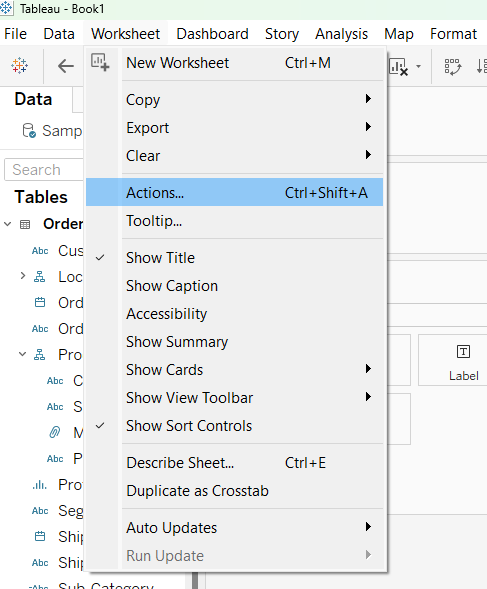Collapse the Product hierarchy chevron
This screenshot has height=589, width=487.
(x=23, y=354)
